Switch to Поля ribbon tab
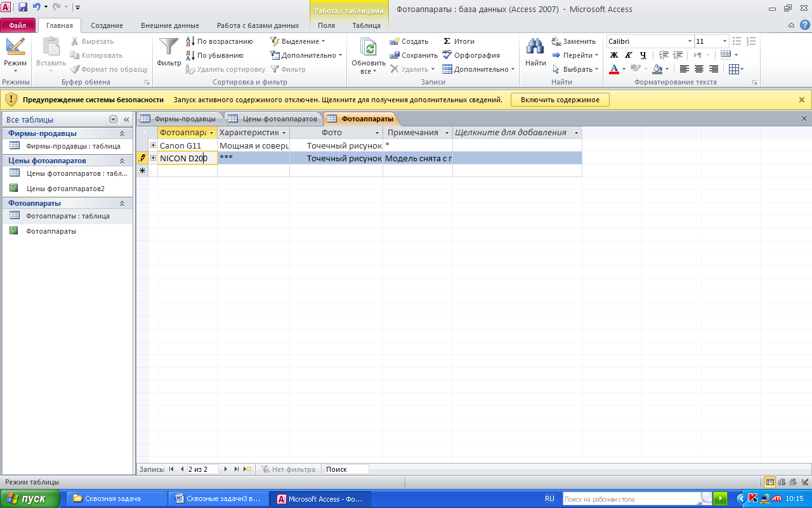 [326, 25]
